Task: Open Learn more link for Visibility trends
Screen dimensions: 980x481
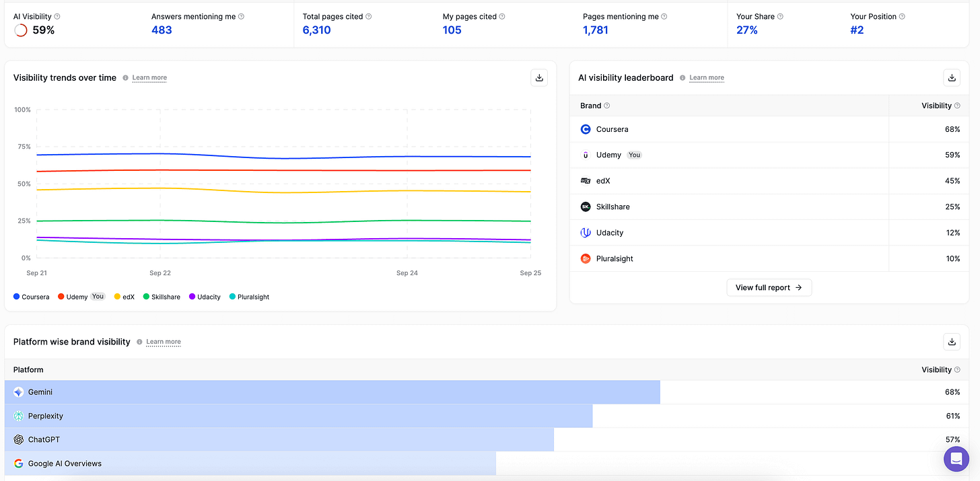Action: [149, 78]
